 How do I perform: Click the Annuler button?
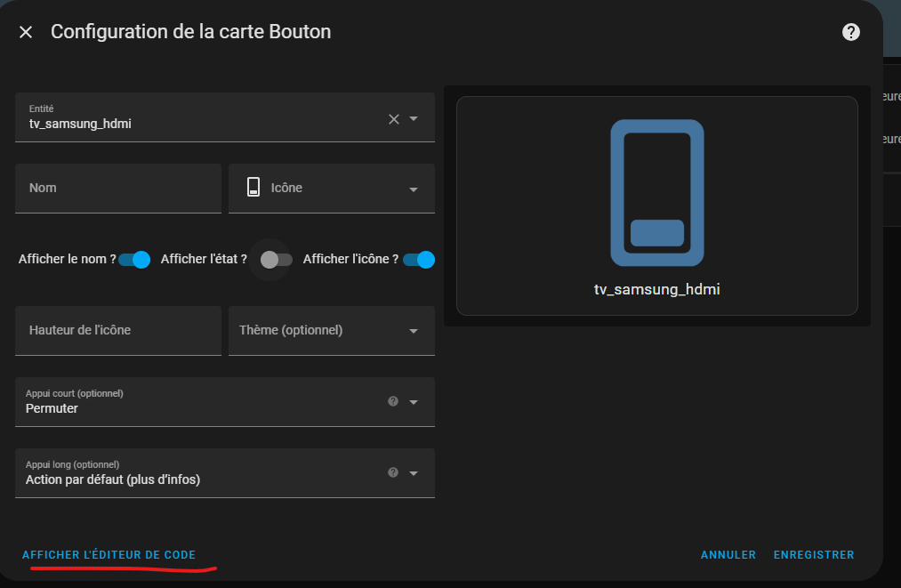click(x=728, y=555)
